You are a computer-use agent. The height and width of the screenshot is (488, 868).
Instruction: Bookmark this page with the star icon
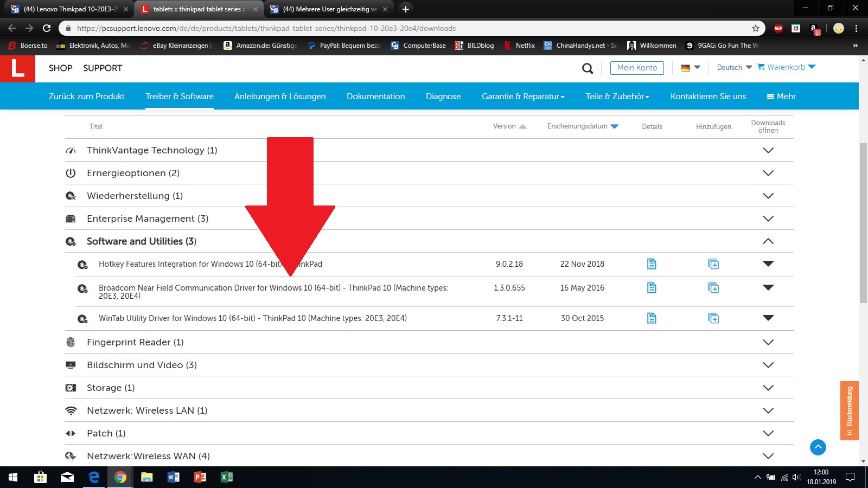point(756,28)
